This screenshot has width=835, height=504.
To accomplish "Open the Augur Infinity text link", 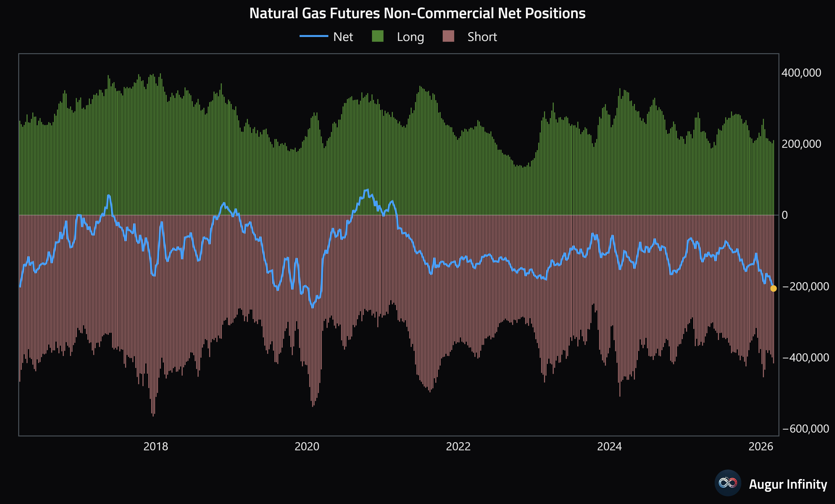I will 788,484.
